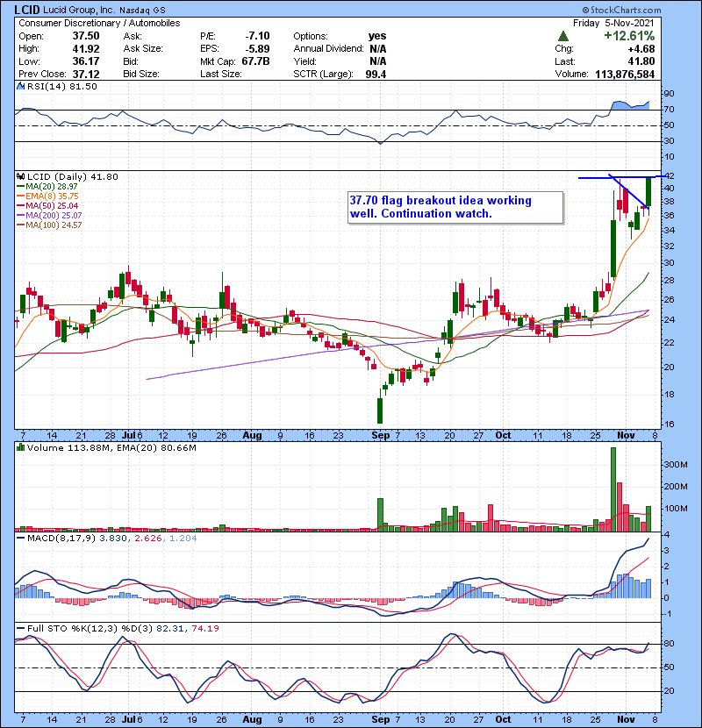Click the Oct label on price chart axis
Viewport: 702px width, 728px height.
(x=503, y=436)
